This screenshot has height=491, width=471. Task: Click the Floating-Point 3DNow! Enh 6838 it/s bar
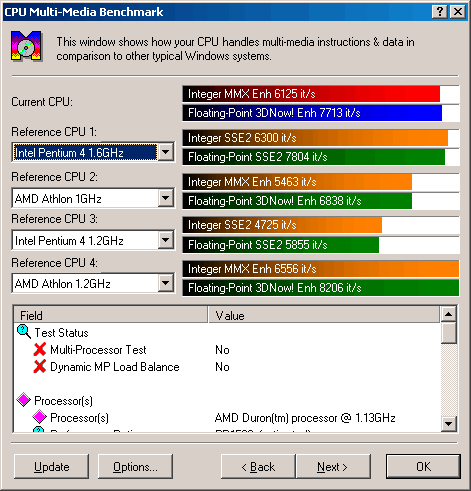point(321,201)
